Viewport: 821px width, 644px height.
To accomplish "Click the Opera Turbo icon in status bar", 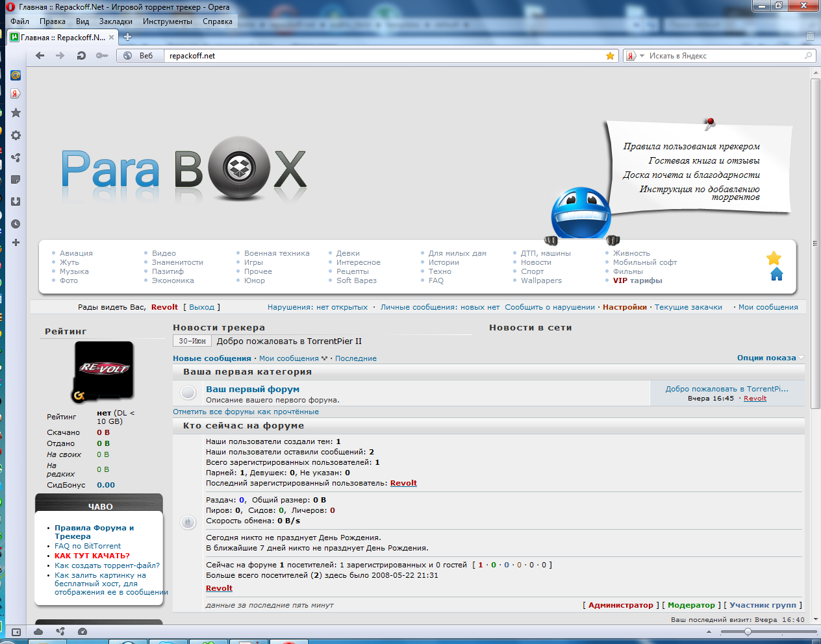I will click(82, 630).
